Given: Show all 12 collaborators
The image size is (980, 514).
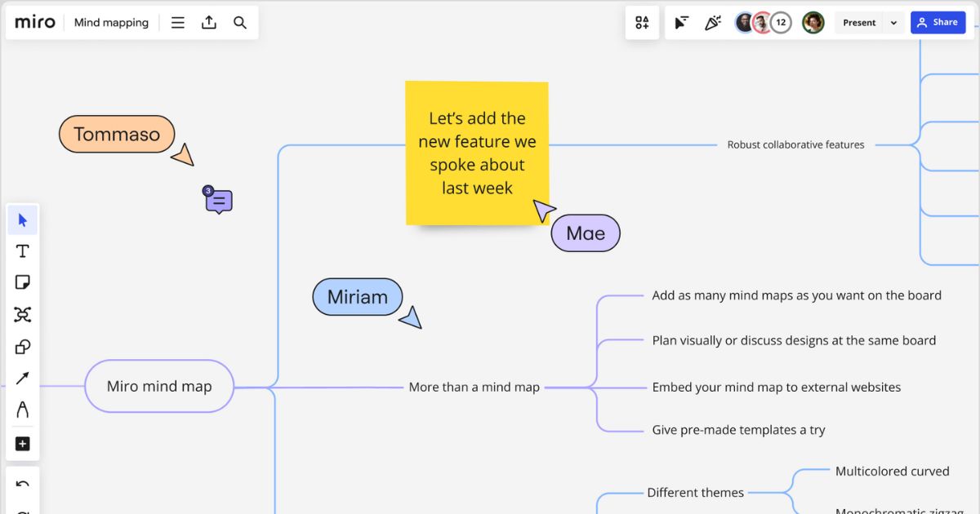Looking at the screenshot, I should 781,23.
